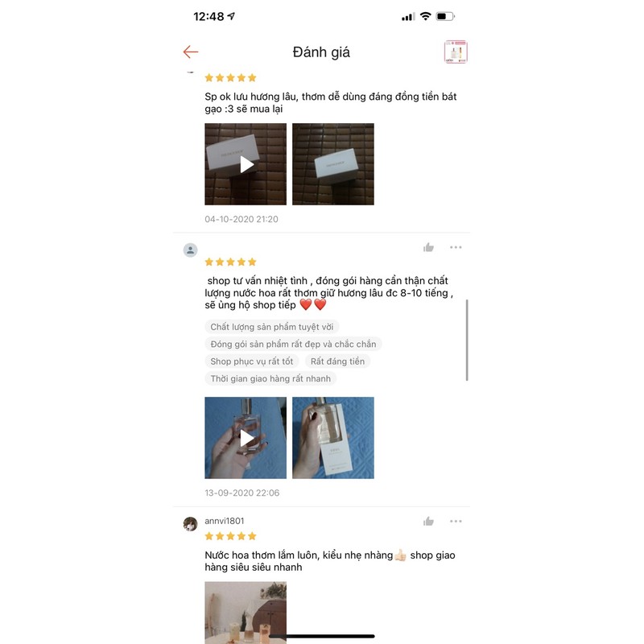Like the review about 8-10 tiếng scent
This screenshot has height=644, width=644.
click(428, 247)
